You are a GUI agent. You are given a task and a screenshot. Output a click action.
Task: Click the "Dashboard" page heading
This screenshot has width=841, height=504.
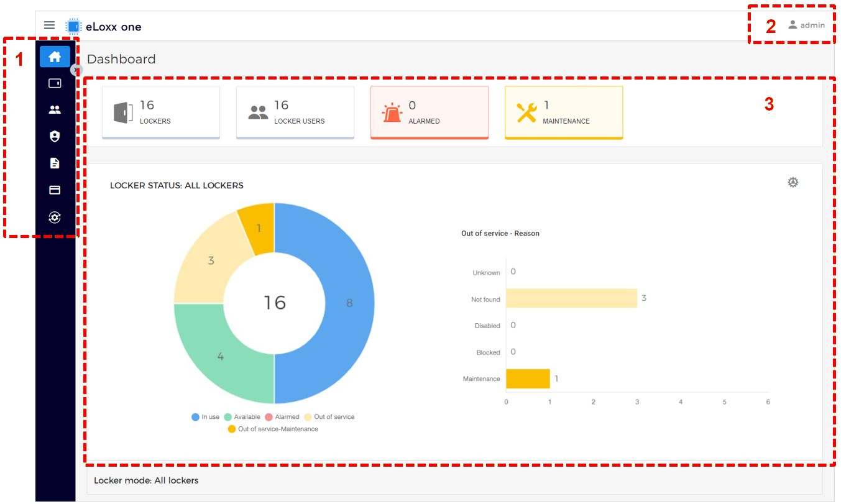click(x=121, y=59)
